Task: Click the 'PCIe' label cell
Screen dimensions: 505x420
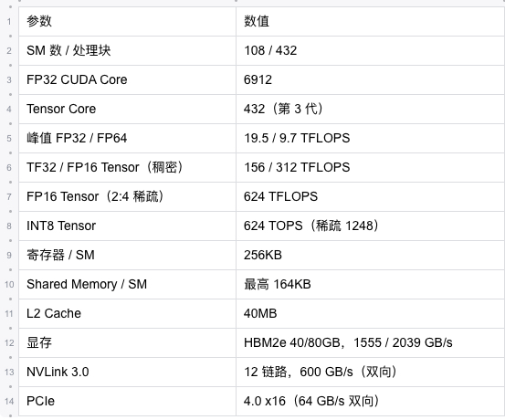Action: tap(127, 402)
